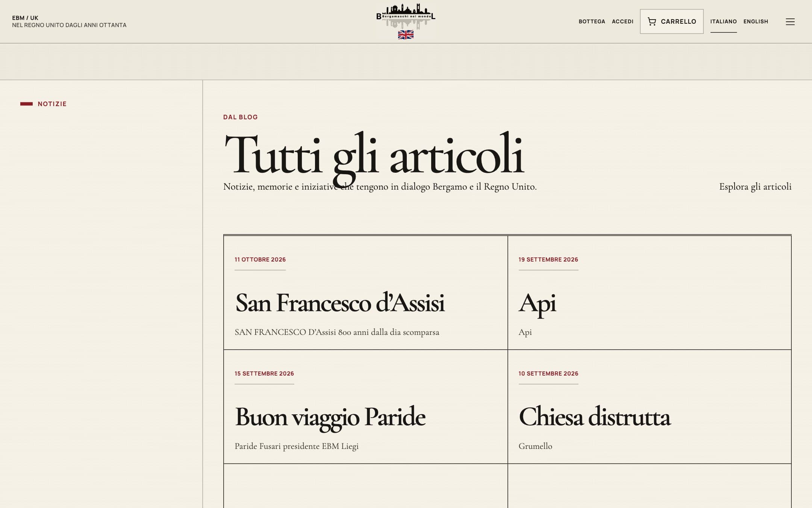Open the Accedi login link
812x508 pixels.
[x=623, y=21]
